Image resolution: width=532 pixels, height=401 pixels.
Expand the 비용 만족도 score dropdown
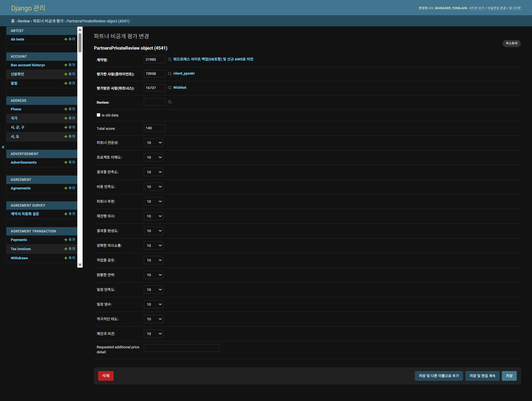tap(153, 187)
